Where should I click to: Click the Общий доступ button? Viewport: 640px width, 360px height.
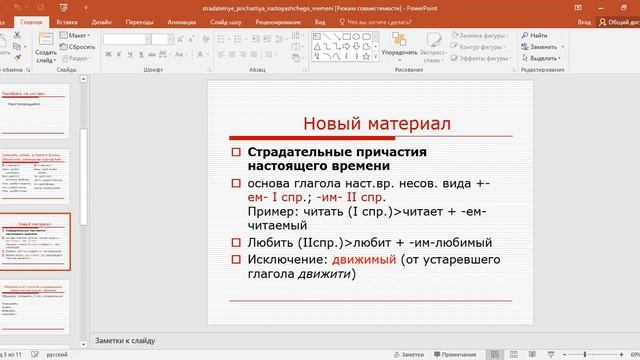[x=619, y=22]
